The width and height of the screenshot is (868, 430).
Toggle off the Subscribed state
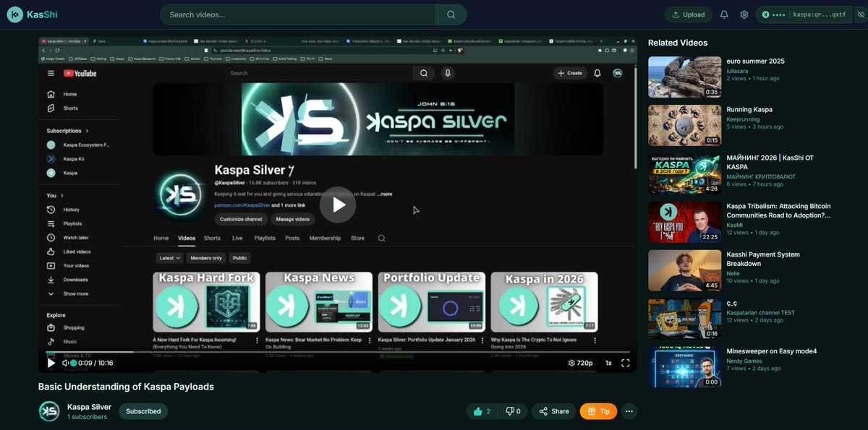(x=142, y=410)
